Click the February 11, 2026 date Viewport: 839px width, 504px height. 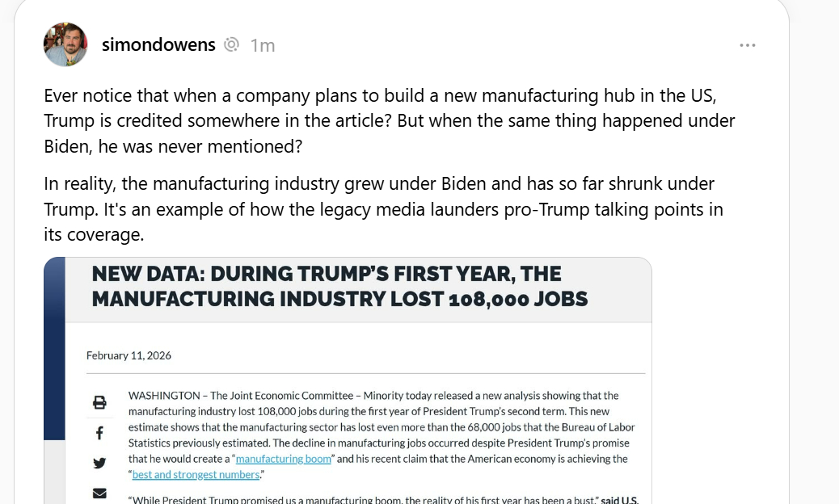pos(129,355)
